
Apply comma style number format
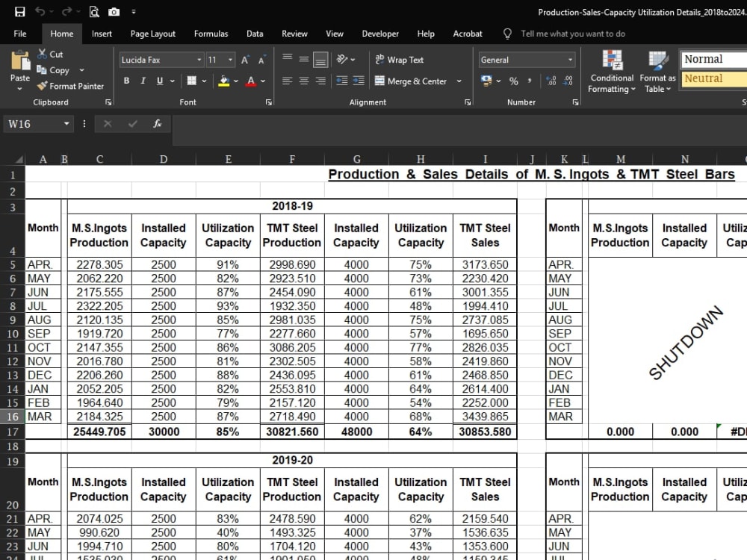tap(530, 81)
